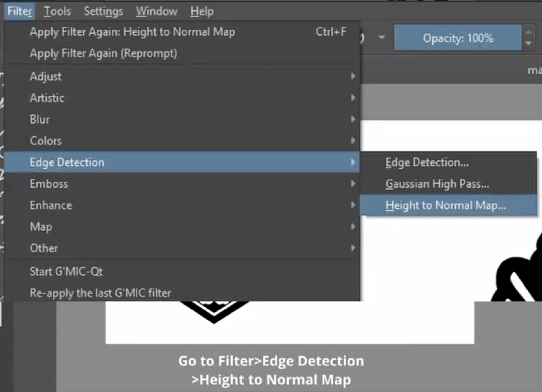Viewport: 542px width, 392px height.
Task: Apply Filter Again: Height to Normal Map
Action: click(x=132, y=32)
